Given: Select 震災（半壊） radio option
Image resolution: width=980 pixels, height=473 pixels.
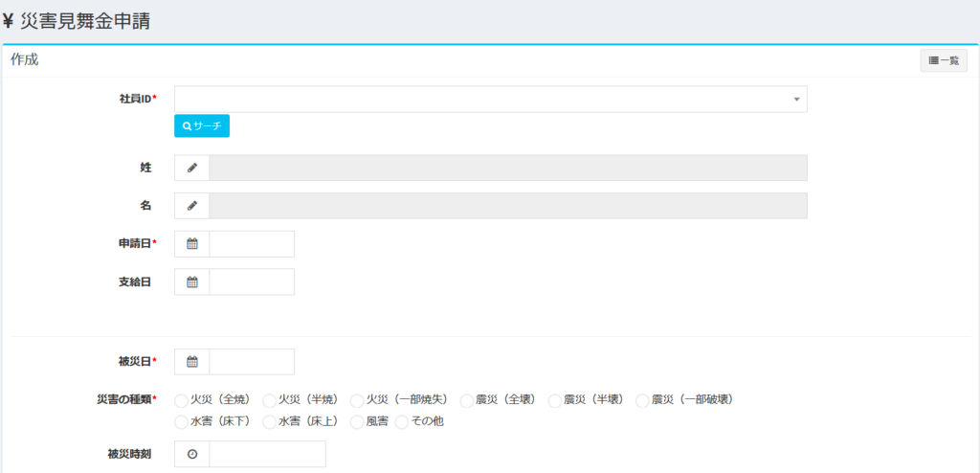Looking at the screenshot, I should (554, 400).
